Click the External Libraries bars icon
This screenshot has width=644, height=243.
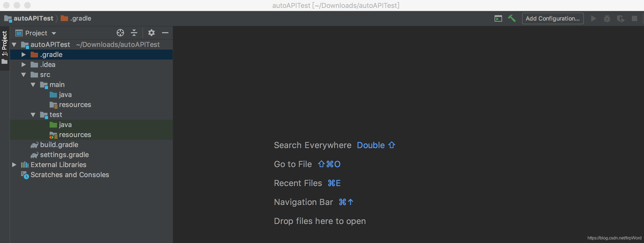pos(25,165)
